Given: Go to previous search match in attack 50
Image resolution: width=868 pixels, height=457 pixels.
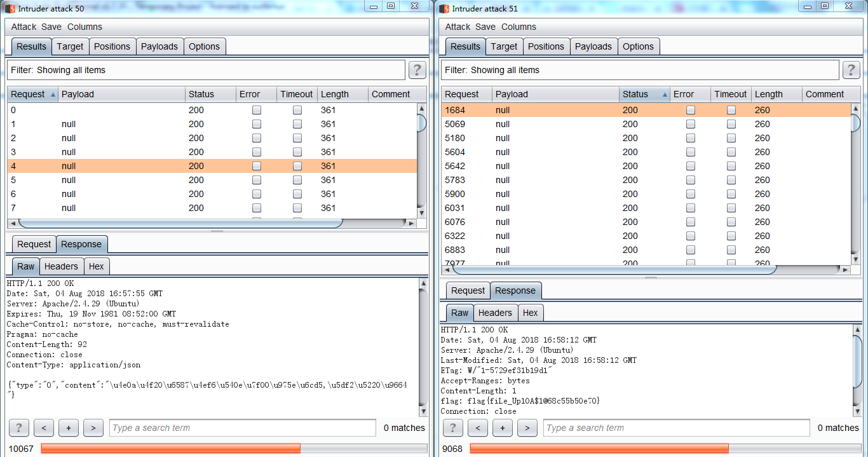Looking at the screenshot, I should [43, 428].
